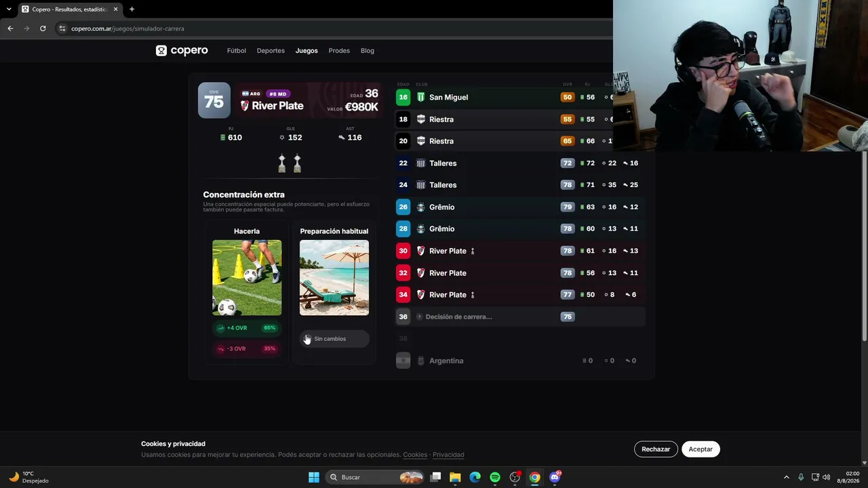
Task: Click the River Plate crest in player card
Action: click(245, 106)
